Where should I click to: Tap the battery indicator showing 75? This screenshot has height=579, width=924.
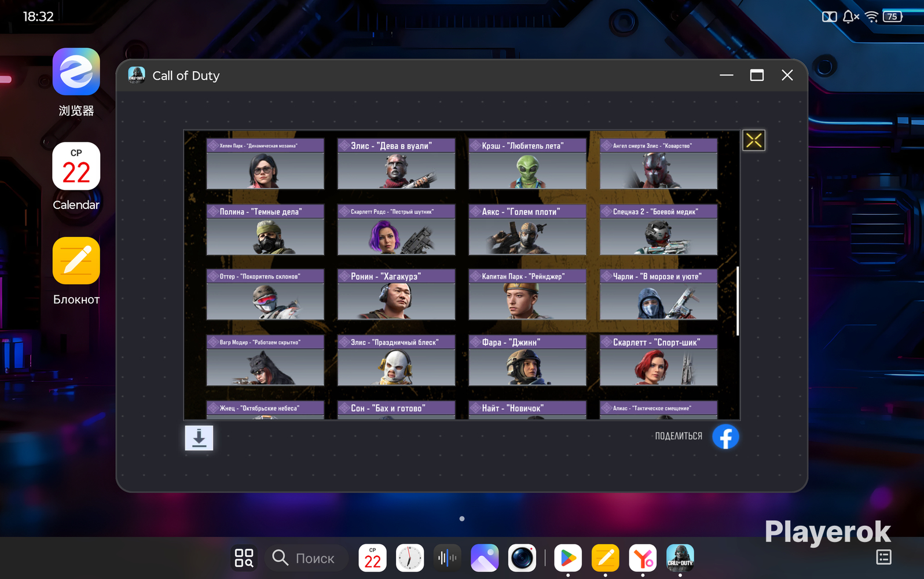892,17
